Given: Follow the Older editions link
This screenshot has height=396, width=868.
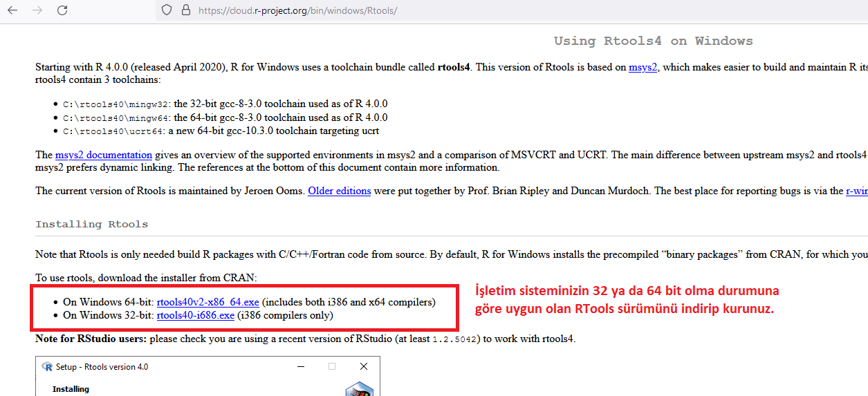Looking at the screenshot, I should tap(339, 191).
